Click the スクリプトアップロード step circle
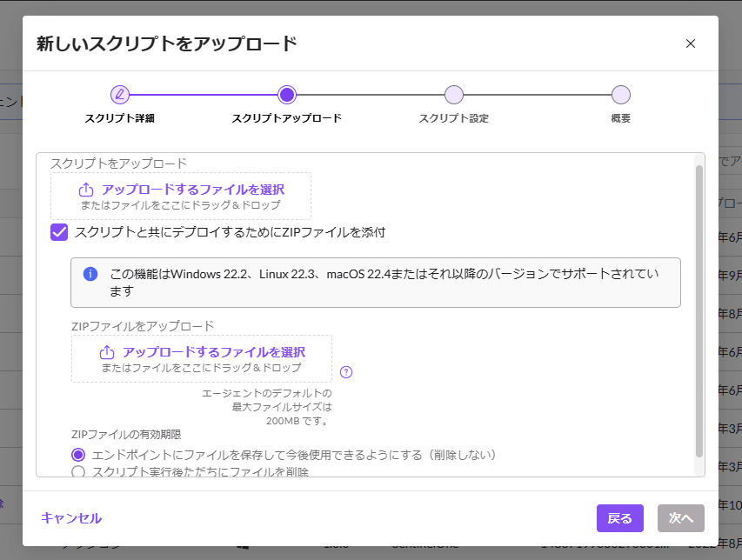Image resolution: width=742 pixels, height=560 pixels. (x=287, y=95)
